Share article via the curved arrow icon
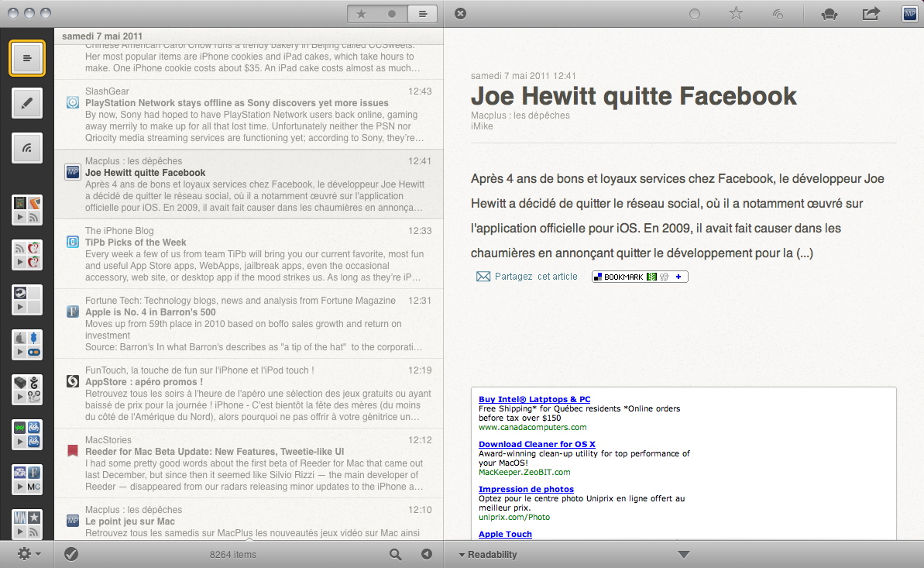 (x=871, y=14)
